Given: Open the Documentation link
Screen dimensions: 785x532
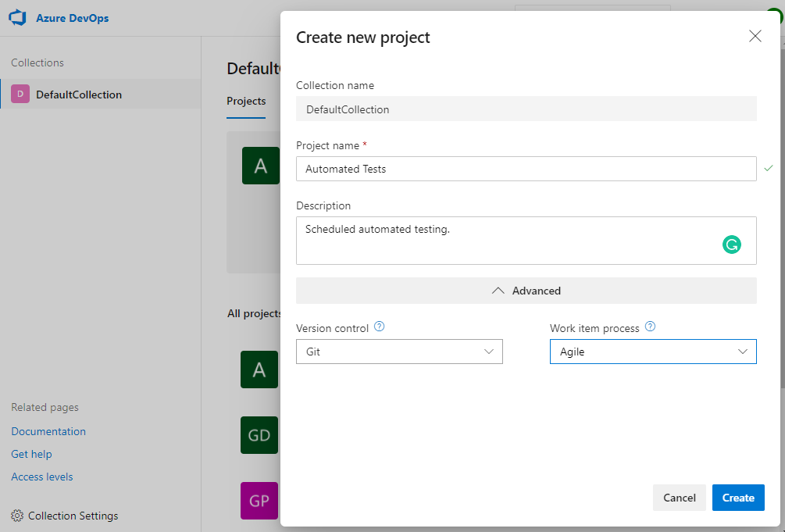Looking at the screenshot, I should (x=48, y=431).
